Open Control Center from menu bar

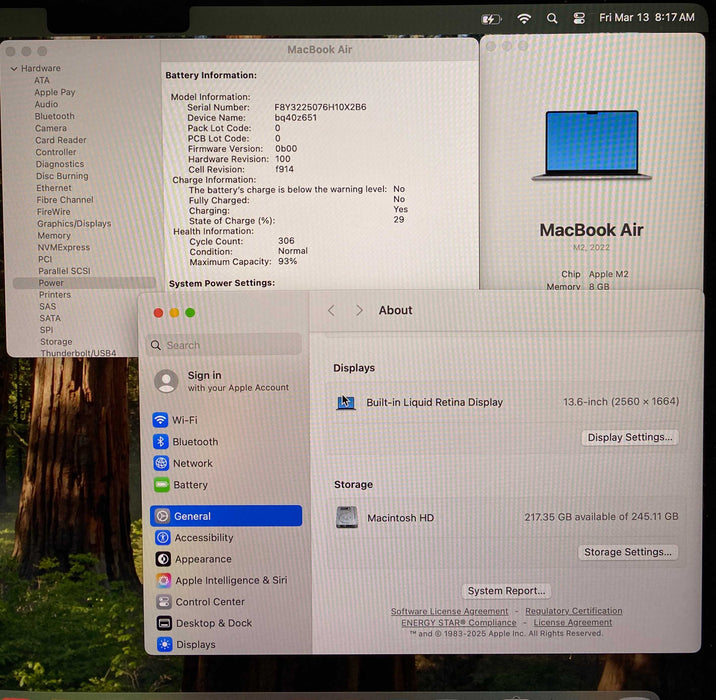click(579, 18)
